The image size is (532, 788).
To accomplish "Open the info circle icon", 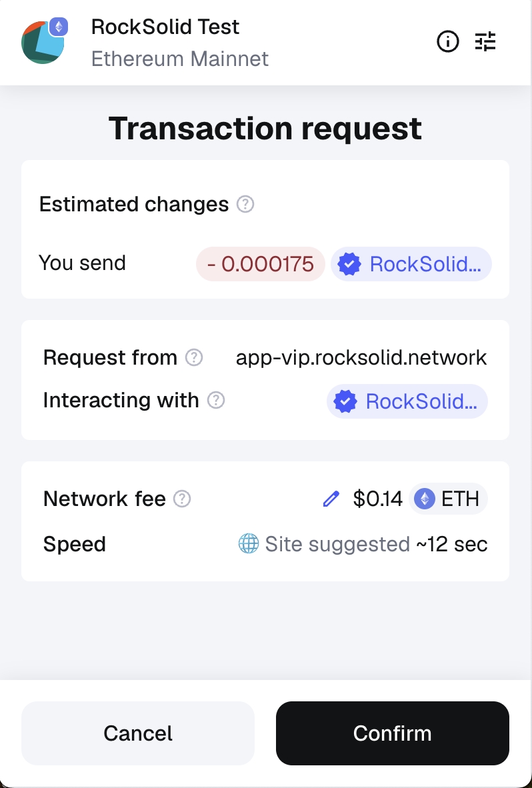I will pos(447,42).
